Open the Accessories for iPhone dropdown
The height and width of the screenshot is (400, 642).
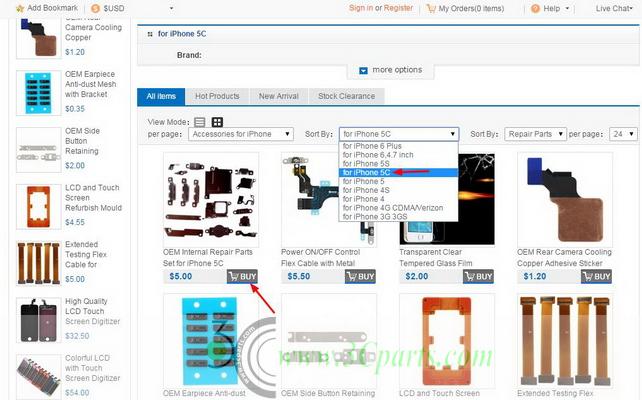[241, 134]
